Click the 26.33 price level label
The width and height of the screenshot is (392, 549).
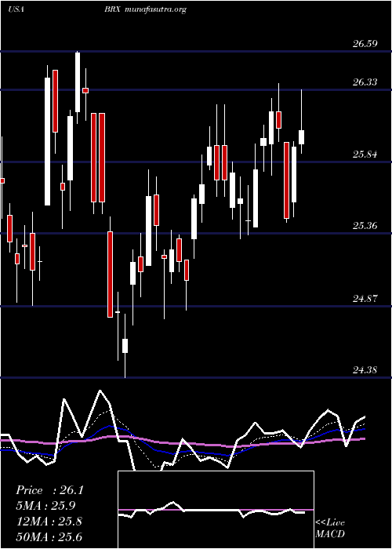click(x=365, y=82)
